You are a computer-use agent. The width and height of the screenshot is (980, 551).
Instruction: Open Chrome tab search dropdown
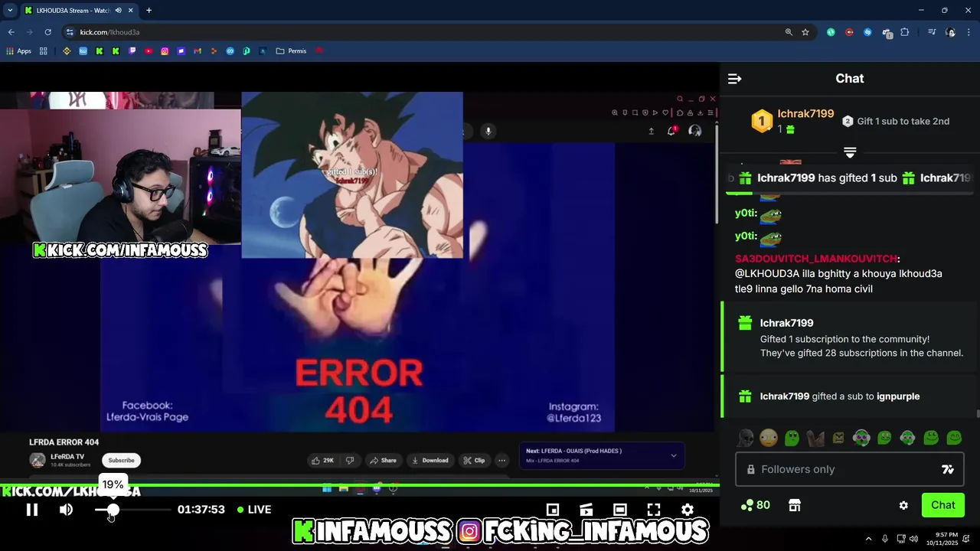click(10, 10)
